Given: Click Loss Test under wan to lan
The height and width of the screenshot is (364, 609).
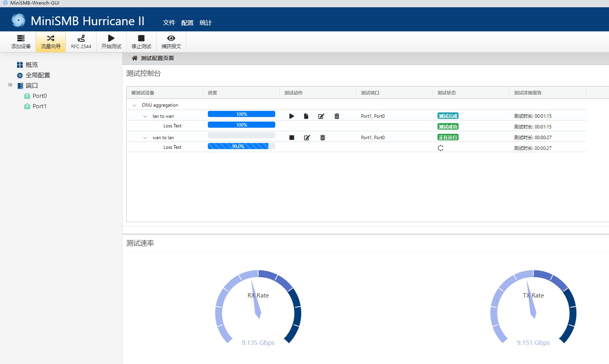Looking at the screenshot, I should [x=172, y=147].
